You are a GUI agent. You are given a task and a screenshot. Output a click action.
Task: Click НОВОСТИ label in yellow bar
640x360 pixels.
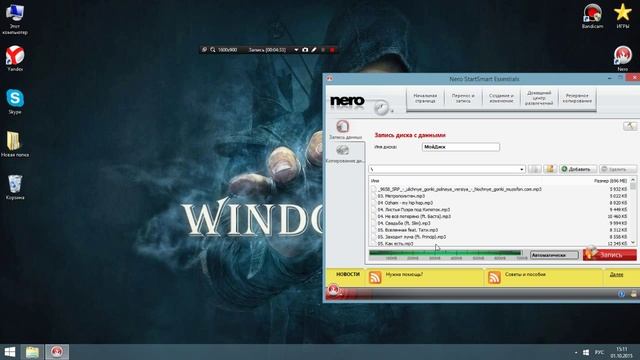coord(348,274)
